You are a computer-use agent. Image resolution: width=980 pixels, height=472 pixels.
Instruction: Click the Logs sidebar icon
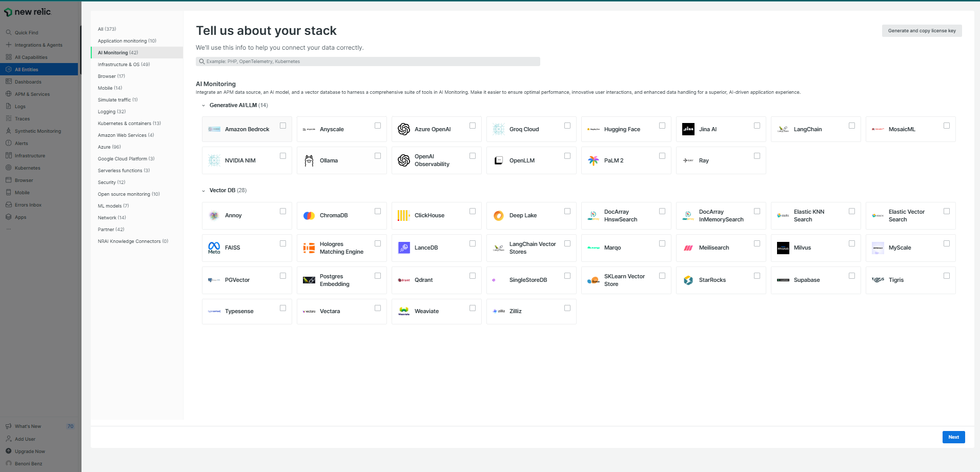(8, 106)
